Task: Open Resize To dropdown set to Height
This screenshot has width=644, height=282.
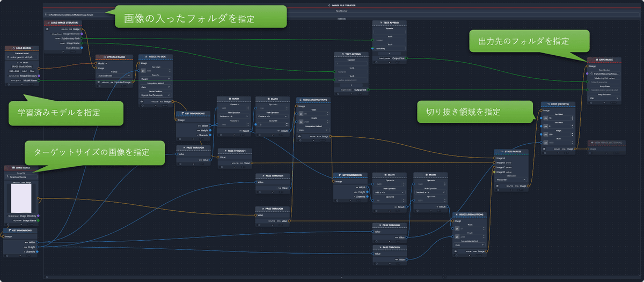Action: [x=156, y=79]
